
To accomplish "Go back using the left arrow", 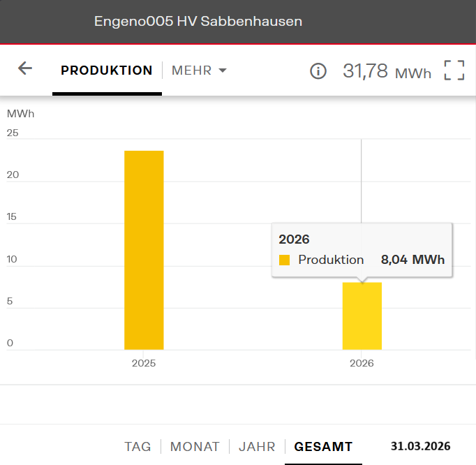I will point(25,68).
